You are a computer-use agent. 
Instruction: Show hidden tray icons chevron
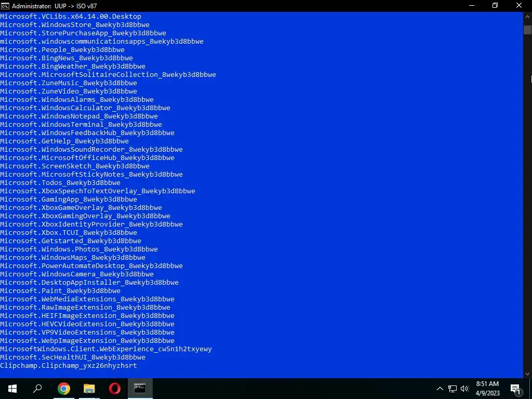click(x=440, y=389)
